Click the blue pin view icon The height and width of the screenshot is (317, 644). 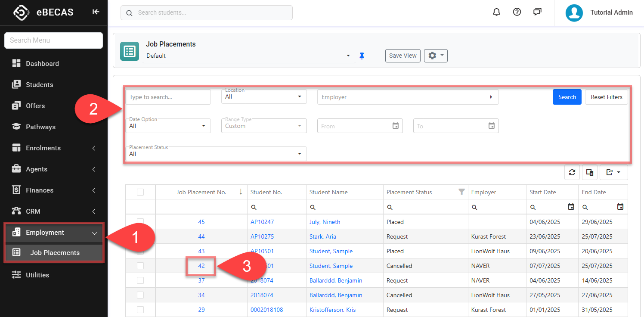[362, 56]
